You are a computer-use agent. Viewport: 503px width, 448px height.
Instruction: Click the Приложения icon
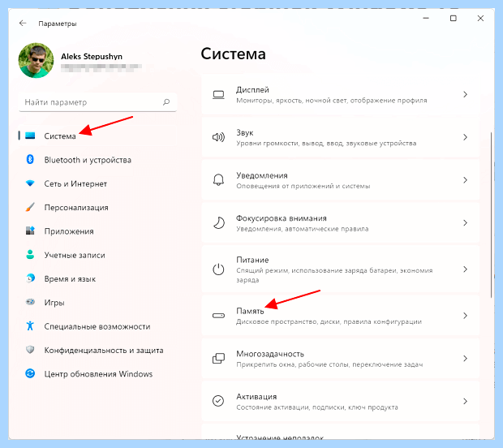click(30, 230)
